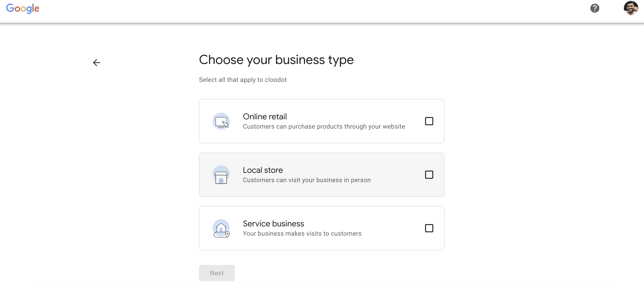
Task: Click the 'Choose your business type' heading
Action: [276, 60]
